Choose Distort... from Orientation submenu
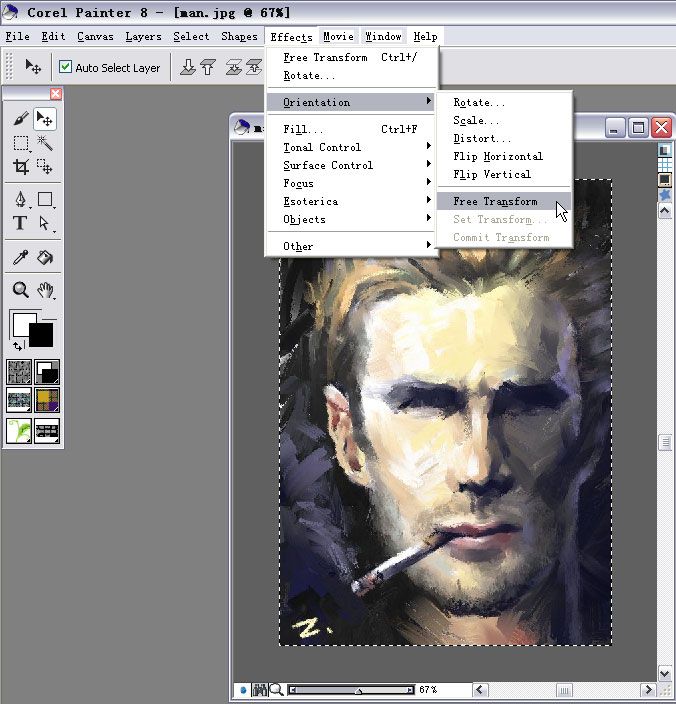676x704 pixels. pos(504,138)
